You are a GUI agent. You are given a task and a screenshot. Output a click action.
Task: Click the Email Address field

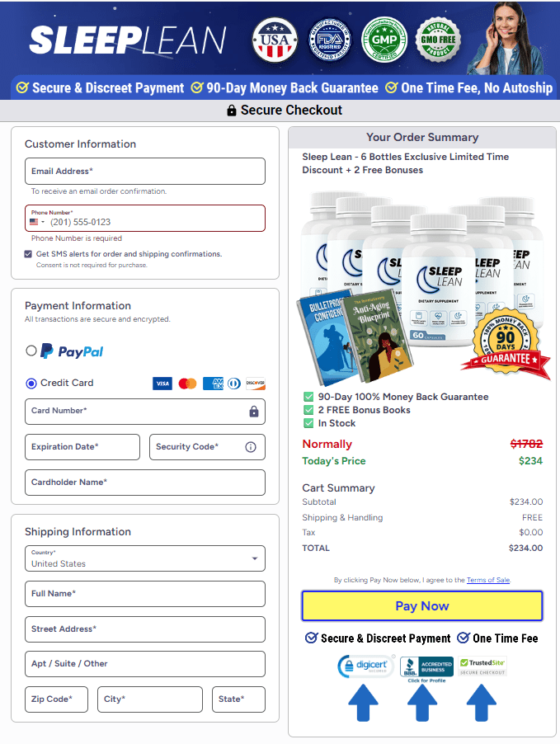[x=145, y=172]
